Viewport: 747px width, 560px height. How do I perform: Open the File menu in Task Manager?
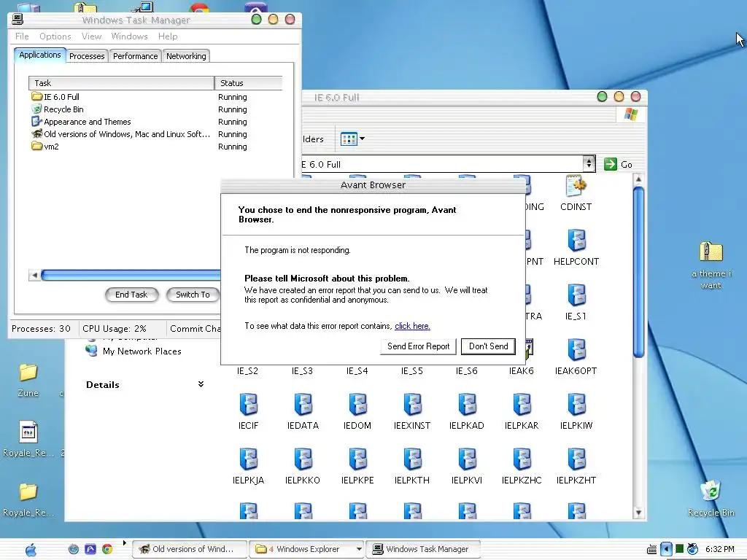point(22,36)
